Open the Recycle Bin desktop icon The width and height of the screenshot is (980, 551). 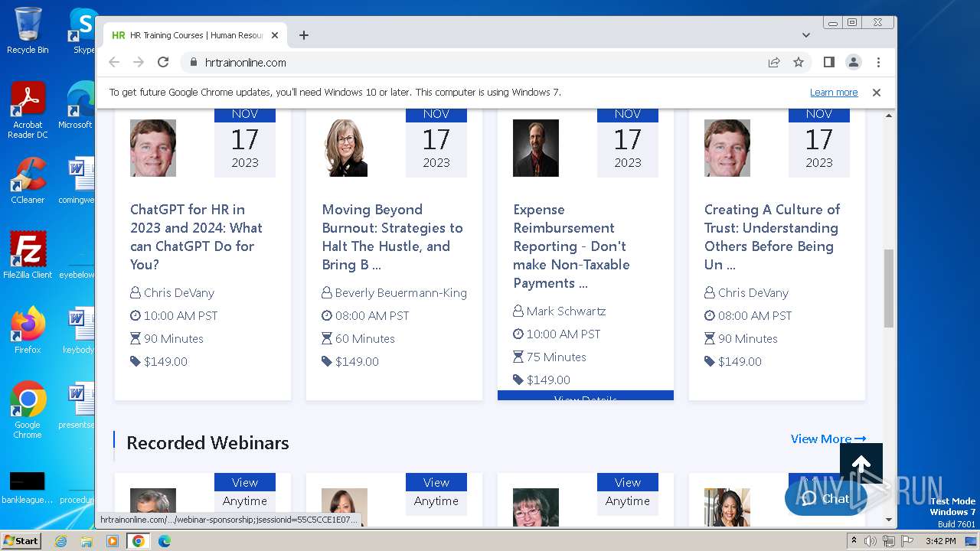[x=28, y=31]
